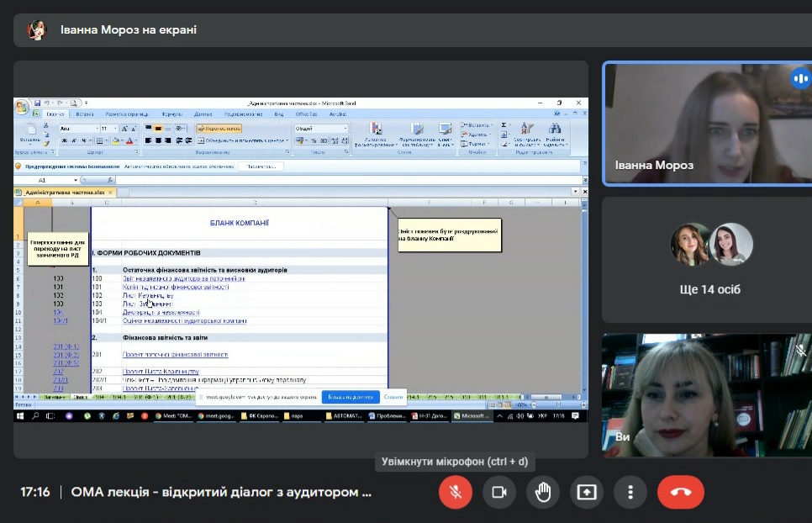This screenshot has height=523, width=812.
Task: Click Объединить и поместить в центре
Action: pyautogui.click(x=242, y=140)
